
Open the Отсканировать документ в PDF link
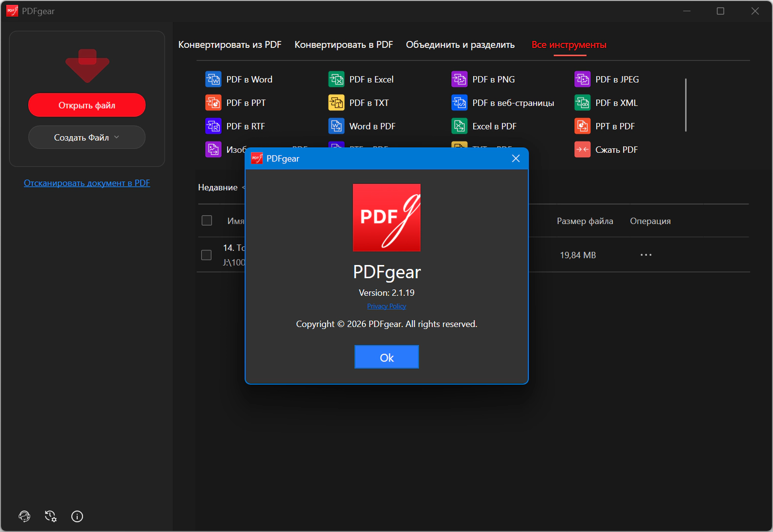(87, 183)
